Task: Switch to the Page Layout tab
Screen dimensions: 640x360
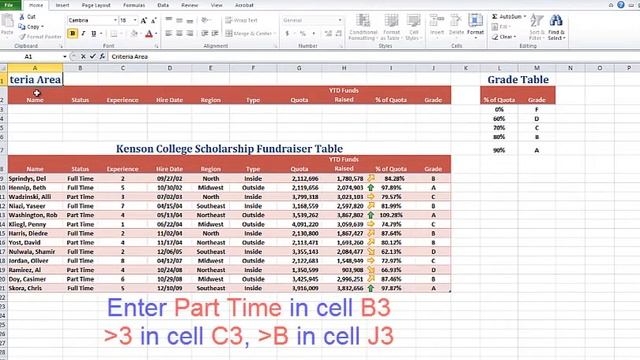Action: coord(96,5)
